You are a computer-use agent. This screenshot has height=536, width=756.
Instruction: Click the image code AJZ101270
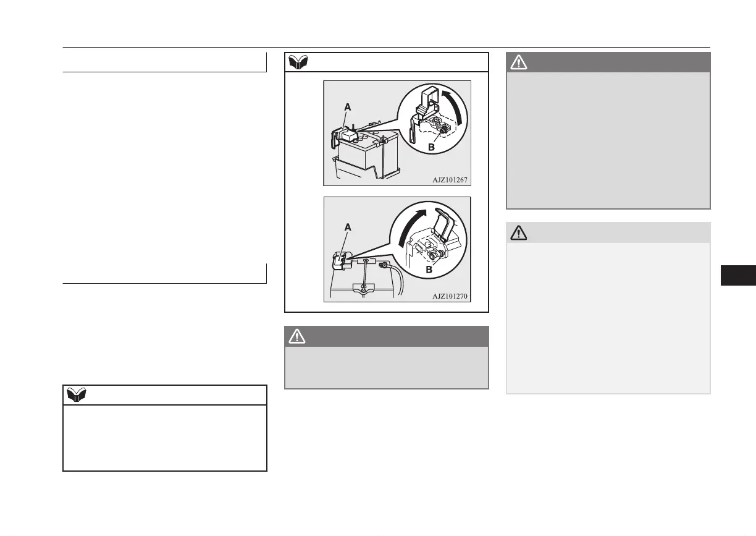450,296
